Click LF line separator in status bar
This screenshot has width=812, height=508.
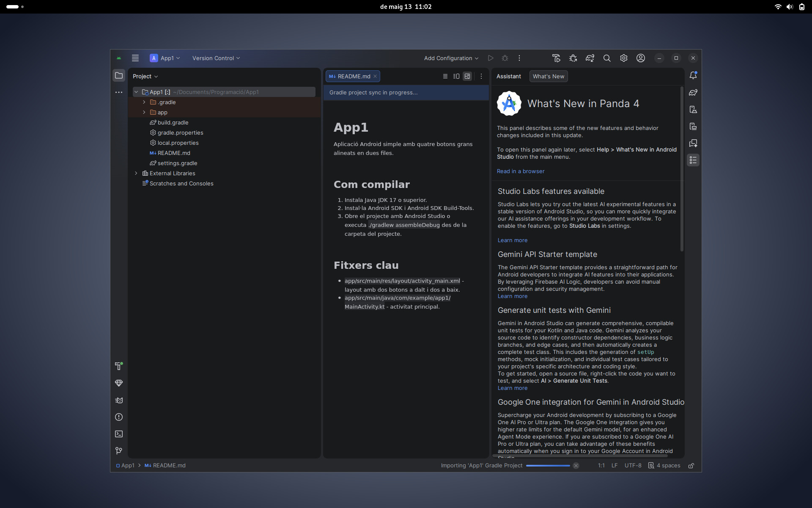(614, 466)
